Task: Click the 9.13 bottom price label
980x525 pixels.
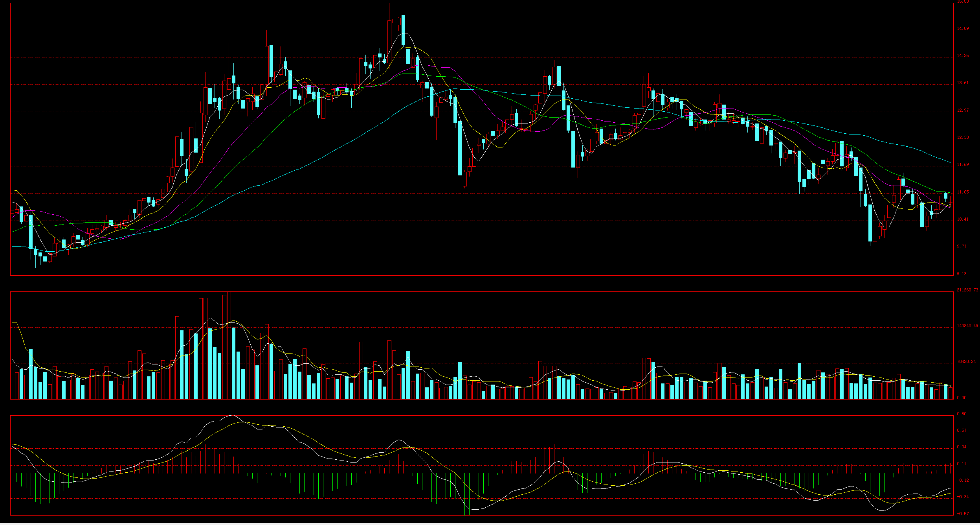Action: click(x=962, y=274)
